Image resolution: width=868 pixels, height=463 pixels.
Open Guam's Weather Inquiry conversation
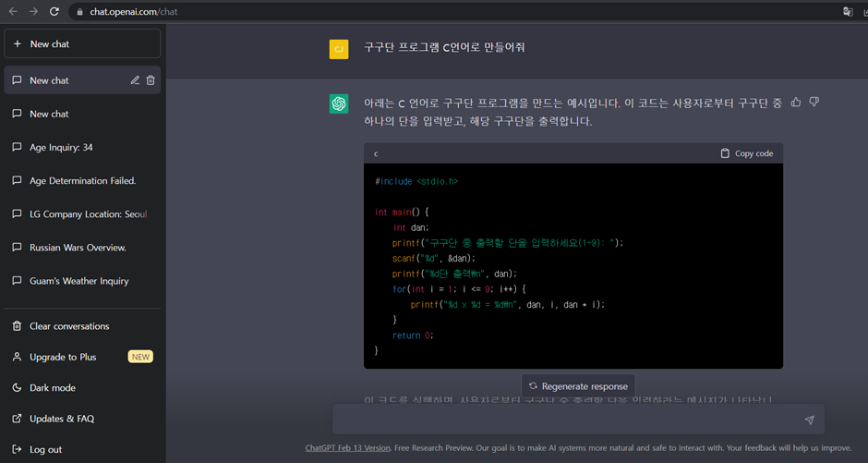pyautogui.click(x=82, y=281)
